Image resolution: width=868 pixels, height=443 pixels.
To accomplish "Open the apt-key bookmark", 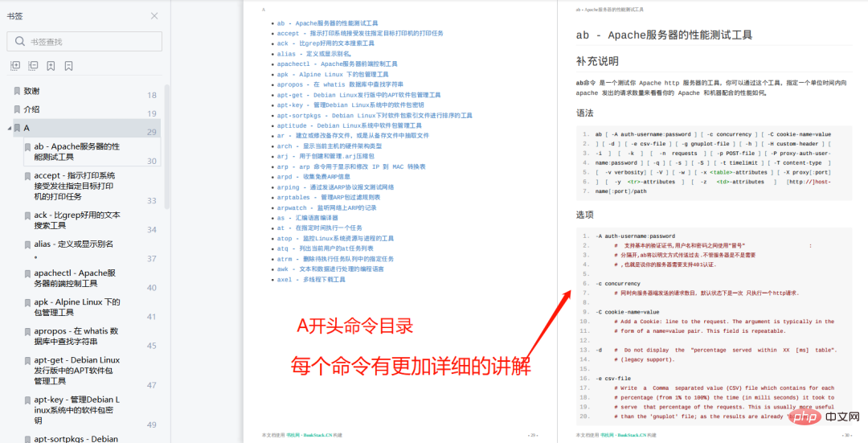I will [76, 410].
